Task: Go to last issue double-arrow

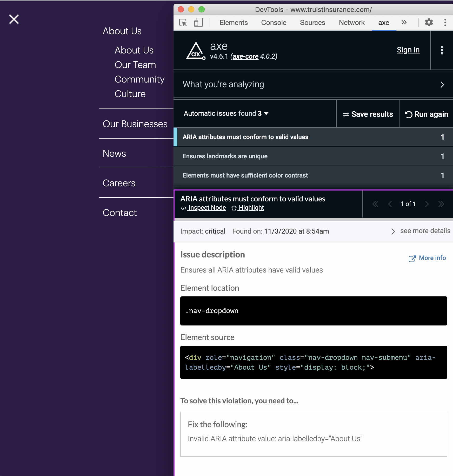Action: pos(441,204)
